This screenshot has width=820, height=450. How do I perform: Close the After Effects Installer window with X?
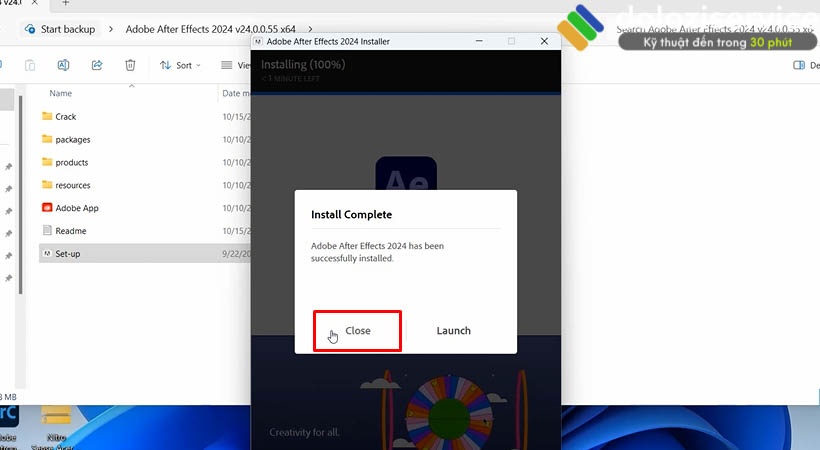[x=544, y=41]
